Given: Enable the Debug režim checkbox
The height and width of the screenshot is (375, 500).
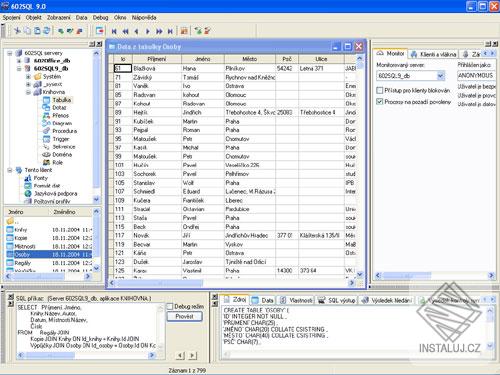Looking at the screenshot, I should point(170,306).
